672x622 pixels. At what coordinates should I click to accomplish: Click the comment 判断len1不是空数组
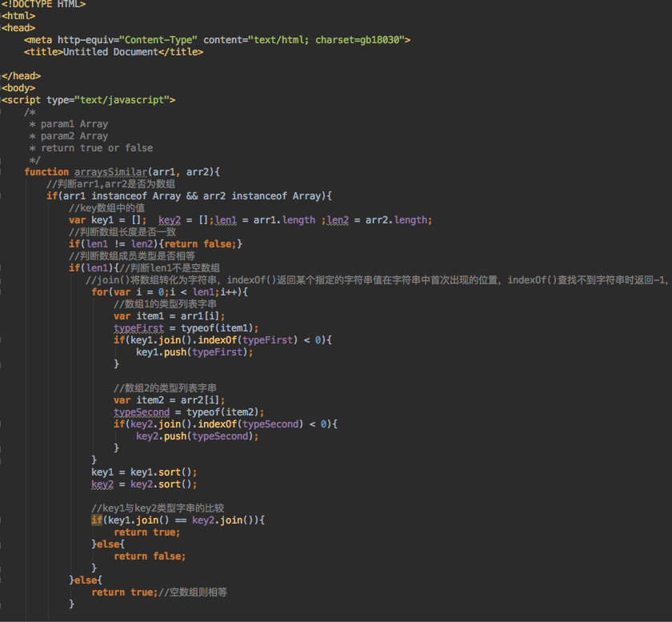170,268
